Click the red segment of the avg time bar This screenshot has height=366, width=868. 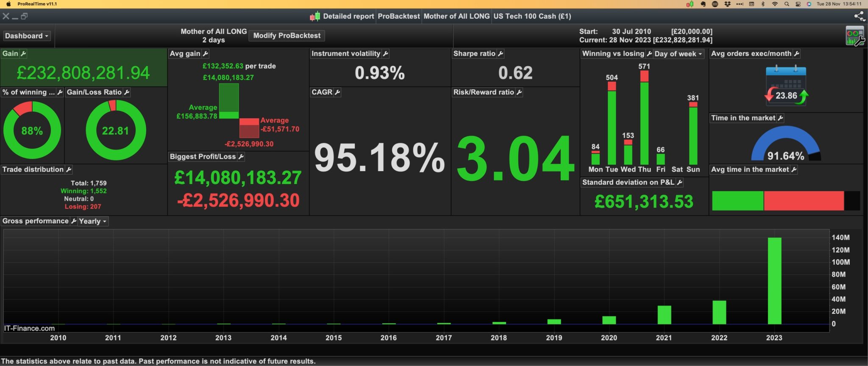[804, 201]
